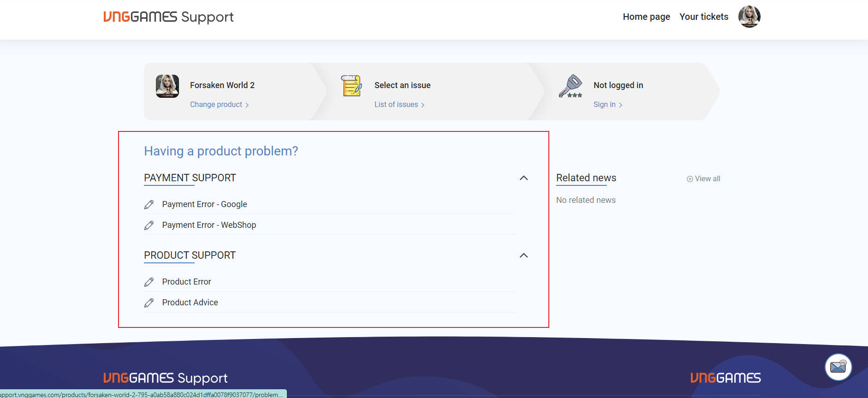Image resolution: width=868 pixels, height=398 pixels.
Task: Click the plus circle next to View all
Action: (x=690, y=179)
